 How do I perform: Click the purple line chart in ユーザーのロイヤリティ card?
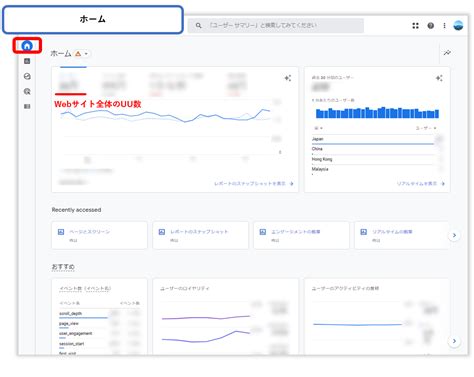(x=206, y=328)
